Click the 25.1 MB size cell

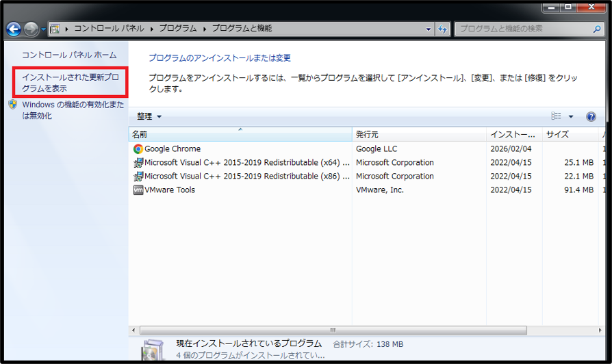click(579, 162)
